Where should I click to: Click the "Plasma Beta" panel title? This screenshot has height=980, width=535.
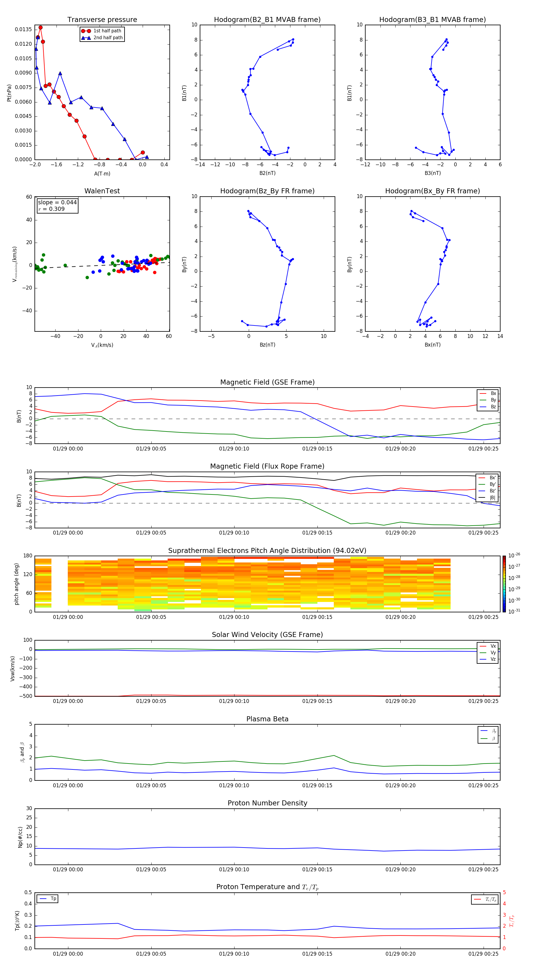(267, 719)
